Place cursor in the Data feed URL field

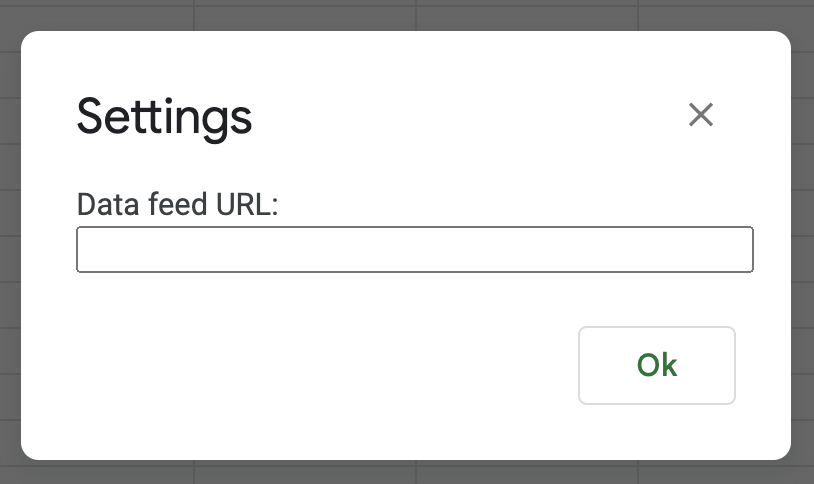pyautogui.click(x=414, y=250)
